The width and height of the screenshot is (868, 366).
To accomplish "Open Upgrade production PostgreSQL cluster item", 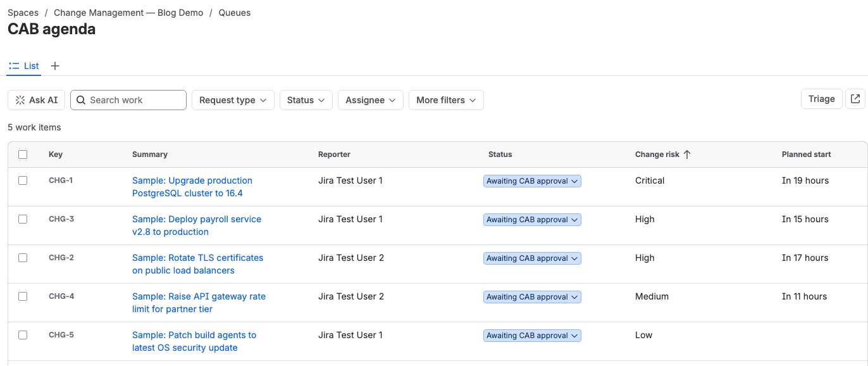I will point(192,187).
